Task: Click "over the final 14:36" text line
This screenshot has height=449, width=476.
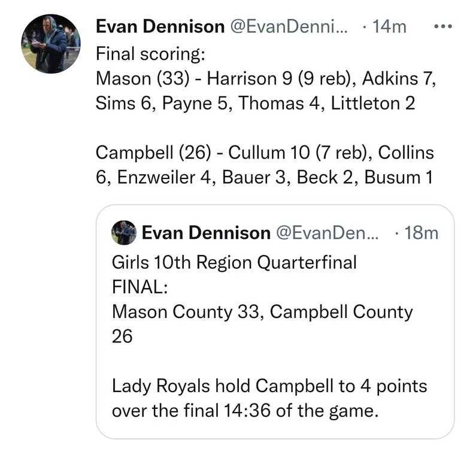Action: [x=245, y=411]
